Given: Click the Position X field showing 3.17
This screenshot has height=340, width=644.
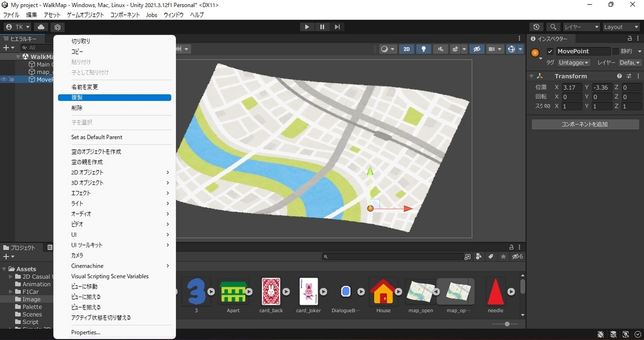Looking at the screenshot, I should click(572, 87).
